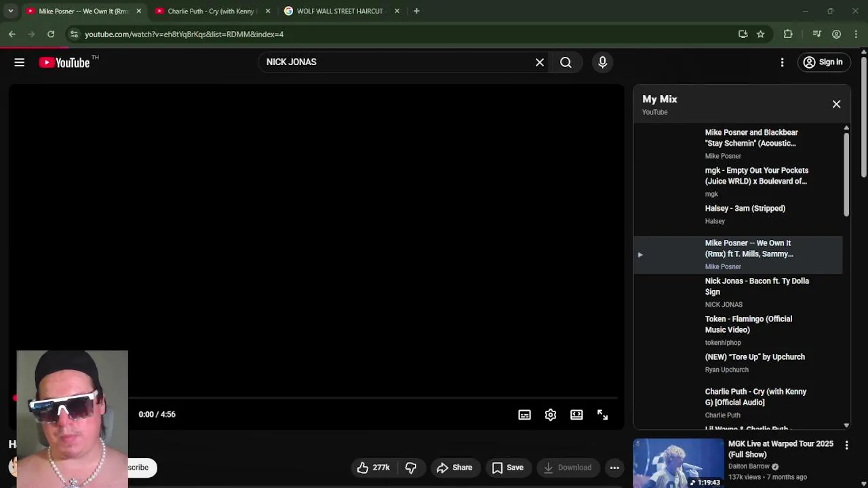This screenshot has width=868, height=488.
Task: Toggle theater mode on the player
Action: pos(576,415)
